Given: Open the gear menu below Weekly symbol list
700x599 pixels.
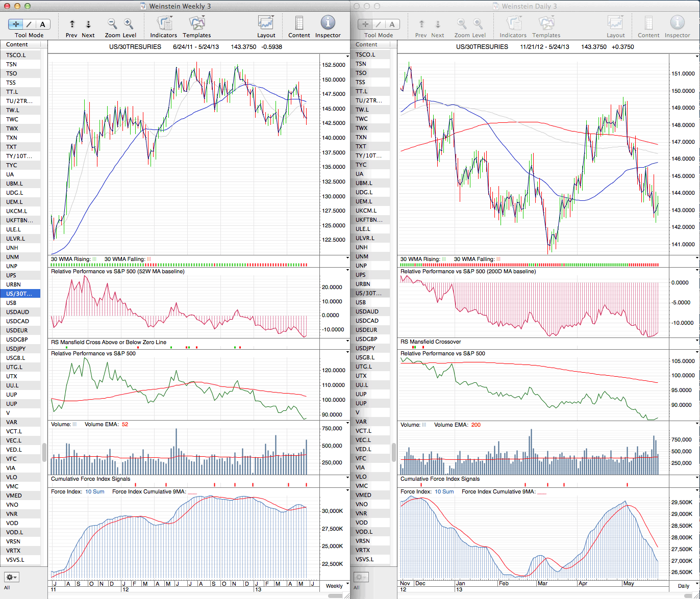Looking at the screenshot, I should click(11, 577).
